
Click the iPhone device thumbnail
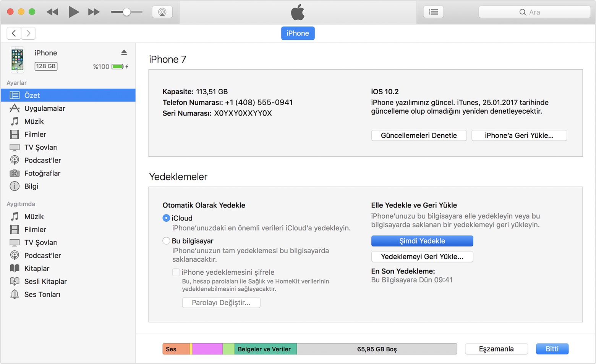tap(17, 60)
